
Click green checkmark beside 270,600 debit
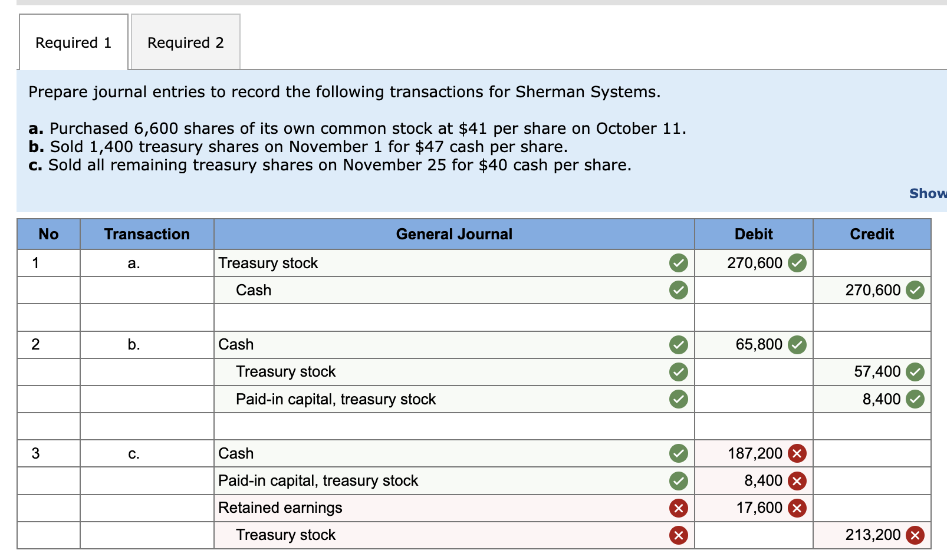coord(797,263)
